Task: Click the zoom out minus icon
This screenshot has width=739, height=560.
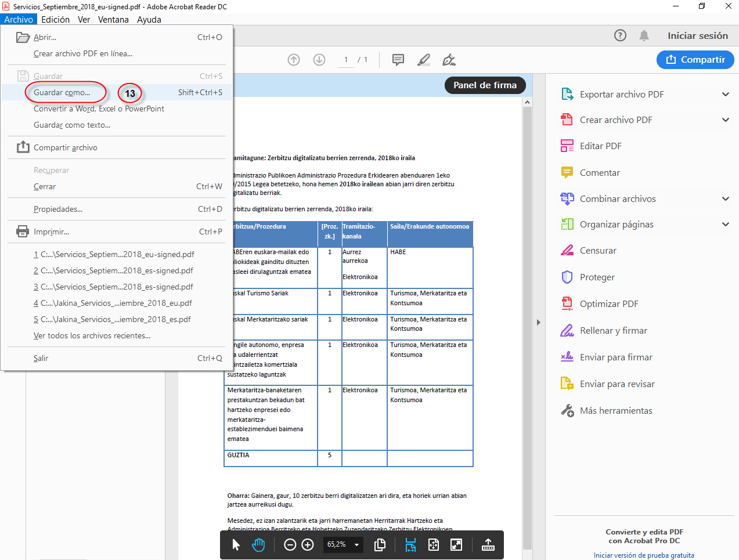Action: coord(290,544)
